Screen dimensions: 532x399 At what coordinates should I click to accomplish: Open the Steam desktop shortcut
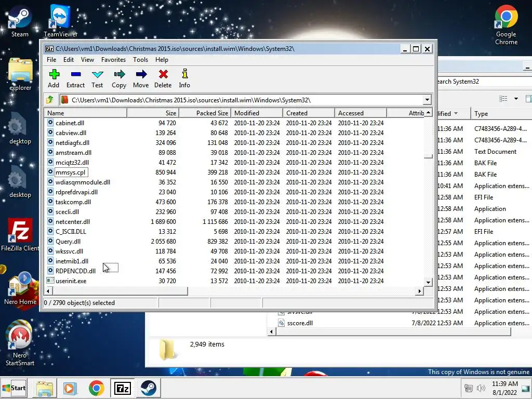coord(20,21)
